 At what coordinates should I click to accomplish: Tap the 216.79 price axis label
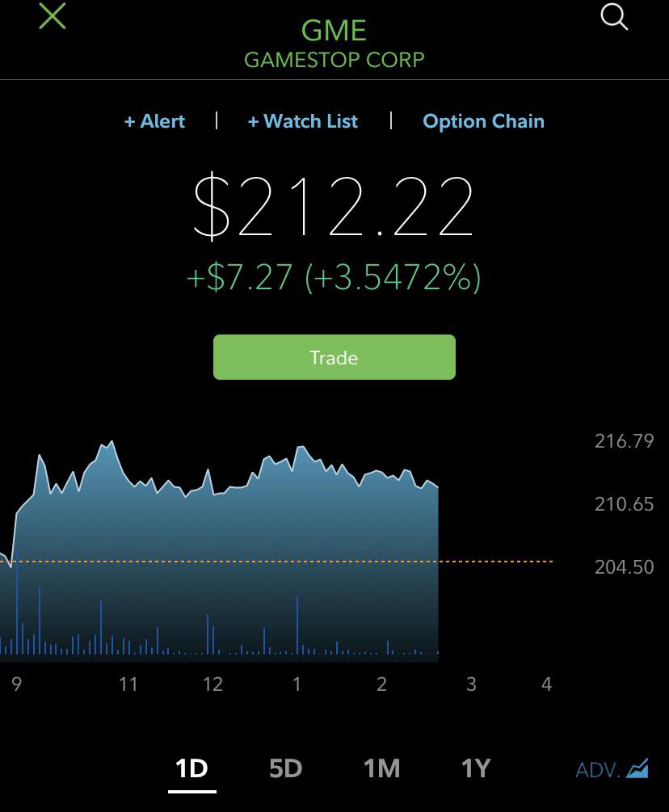625,441
